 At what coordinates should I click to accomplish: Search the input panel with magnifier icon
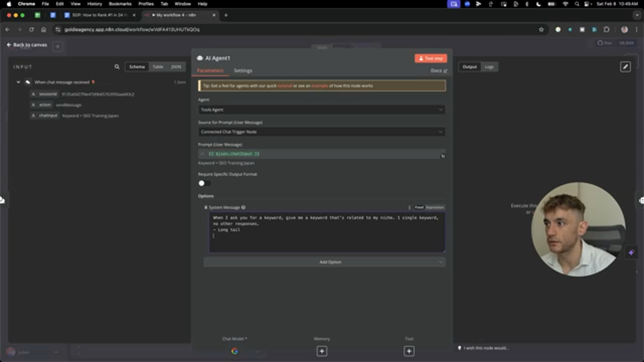coord(117,66)
